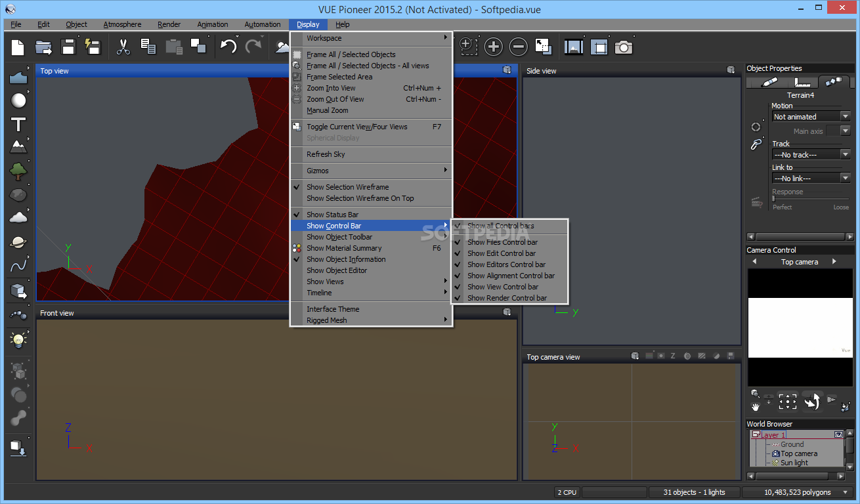This screenshot has height=504, width=860.
Task: Uncheck Show Editors Control bar
Action: [x=509, y=264]
